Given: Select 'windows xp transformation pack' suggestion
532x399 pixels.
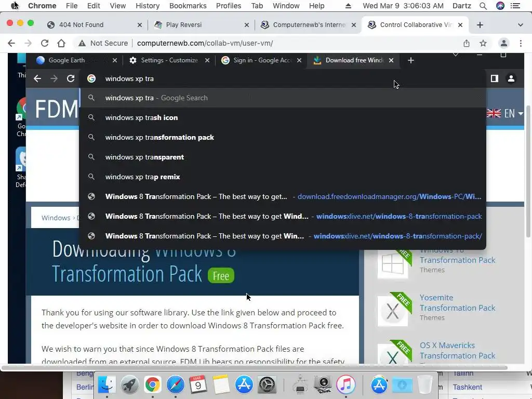Looking at the screenshot, I should tap(283, 137).
